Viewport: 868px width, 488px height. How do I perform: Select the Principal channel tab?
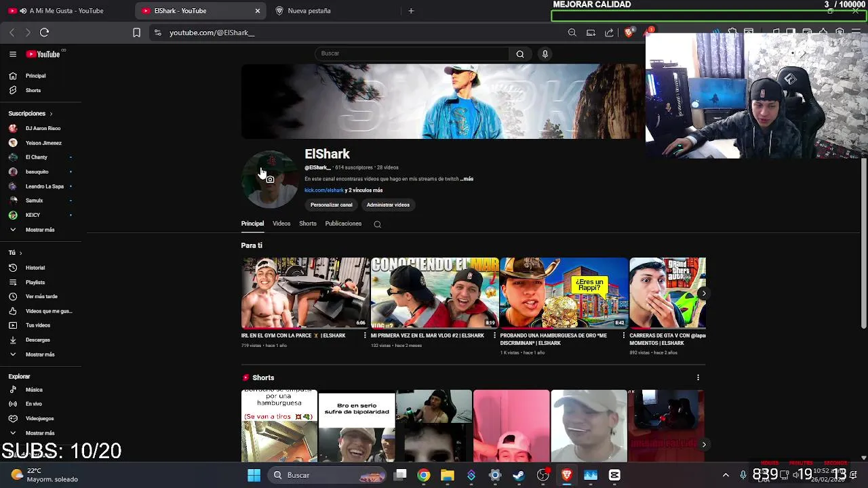click(x=252, y=224)
